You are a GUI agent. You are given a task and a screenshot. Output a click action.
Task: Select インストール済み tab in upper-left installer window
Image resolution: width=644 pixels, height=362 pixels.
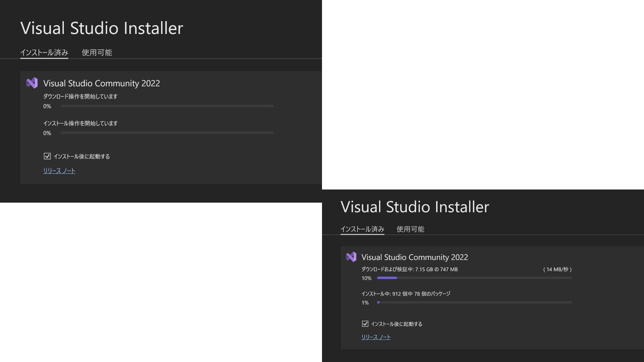[x=44, y=53]
